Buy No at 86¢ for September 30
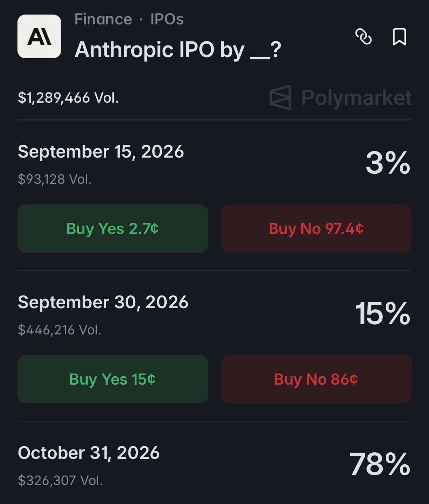The image size is (429, 504). pos(316,379)
